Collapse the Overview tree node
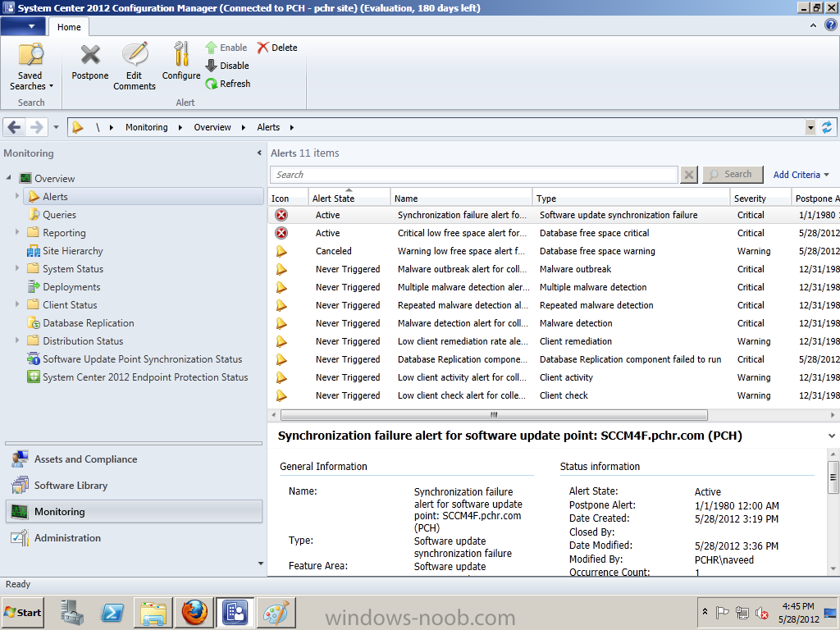Screen dimensions: 840x630 (x=8, y=177)
